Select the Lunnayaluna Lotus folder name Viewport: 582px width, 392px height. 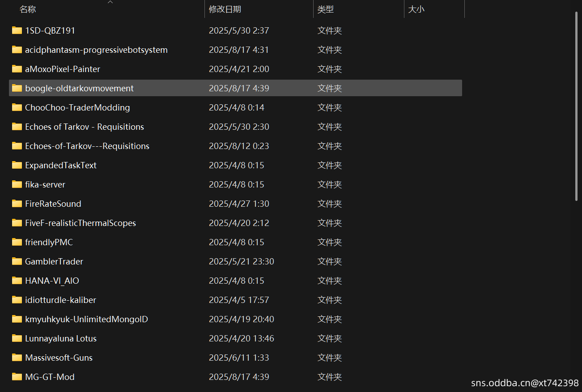61,338
